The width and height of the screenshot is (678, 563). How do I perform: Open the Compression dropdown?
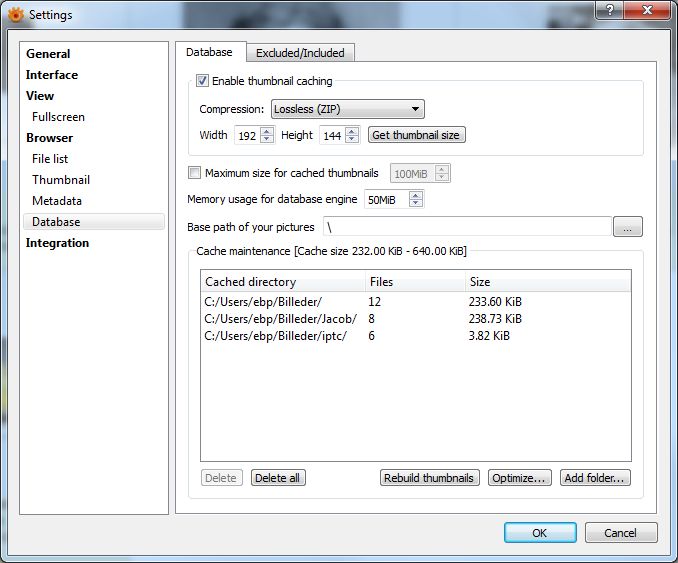[x=348, y=109]
